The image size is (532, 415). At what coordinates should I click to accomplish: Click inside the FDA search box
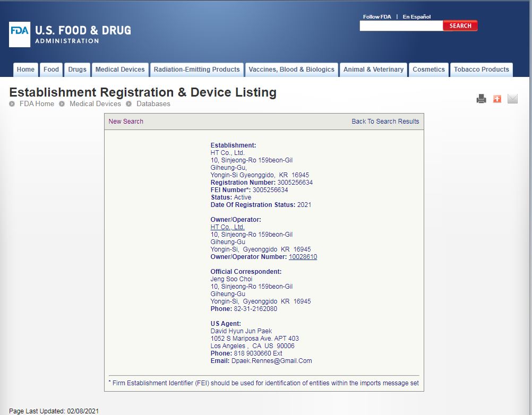tap(401, 26)
